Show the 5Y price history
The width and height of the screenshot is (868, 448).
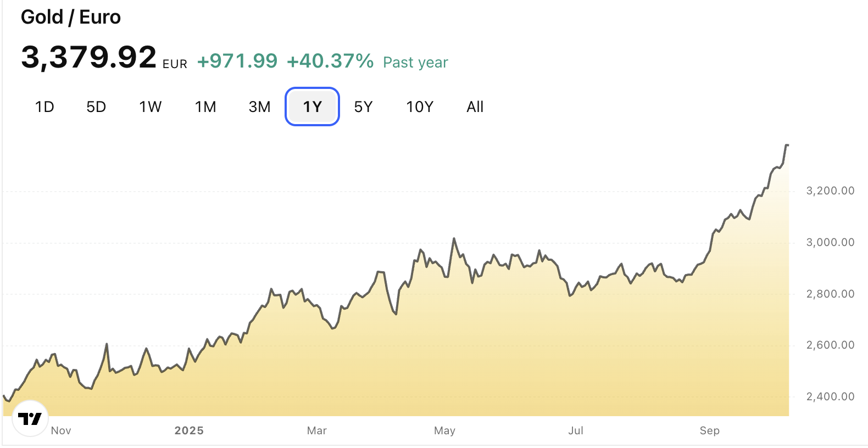(363, 107)
